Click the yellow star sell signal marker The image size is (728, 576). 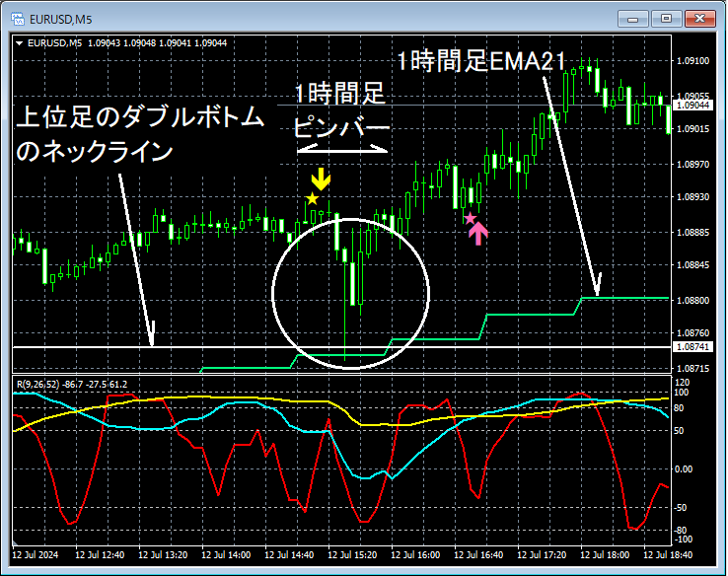(312, 199)
